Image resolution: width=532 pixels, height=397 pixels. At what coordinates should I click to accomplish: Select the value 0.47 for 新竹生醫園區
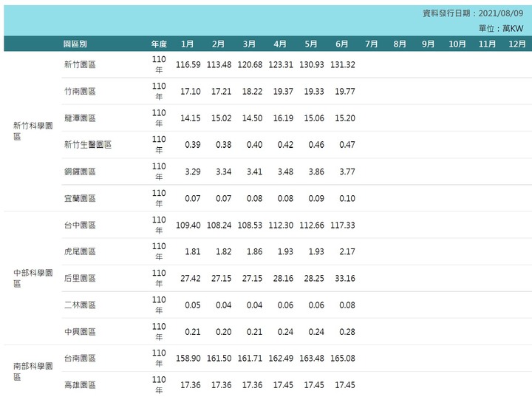click(347, 145)
